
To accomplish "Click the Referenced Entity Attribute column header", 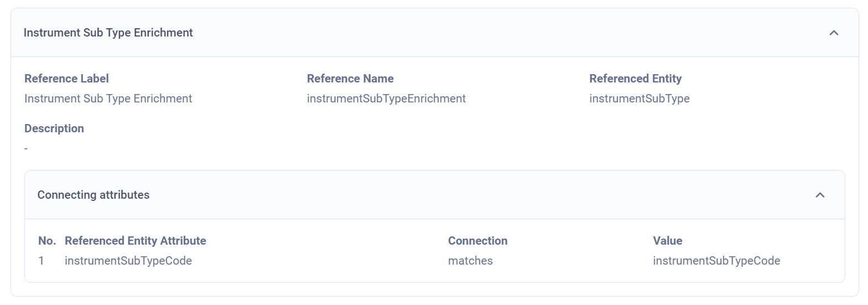I will (x=135, y=241).
